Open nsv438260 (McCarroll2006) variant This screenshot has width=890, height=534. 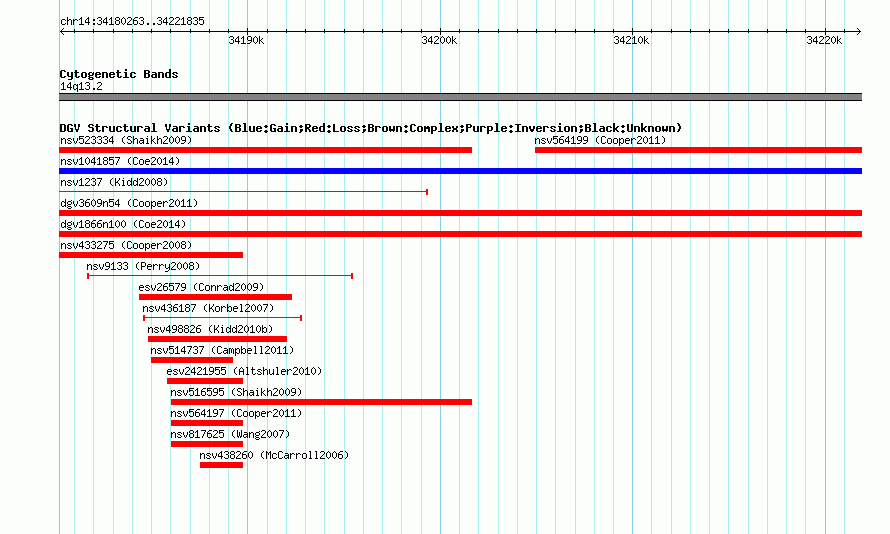coord(274,455)
